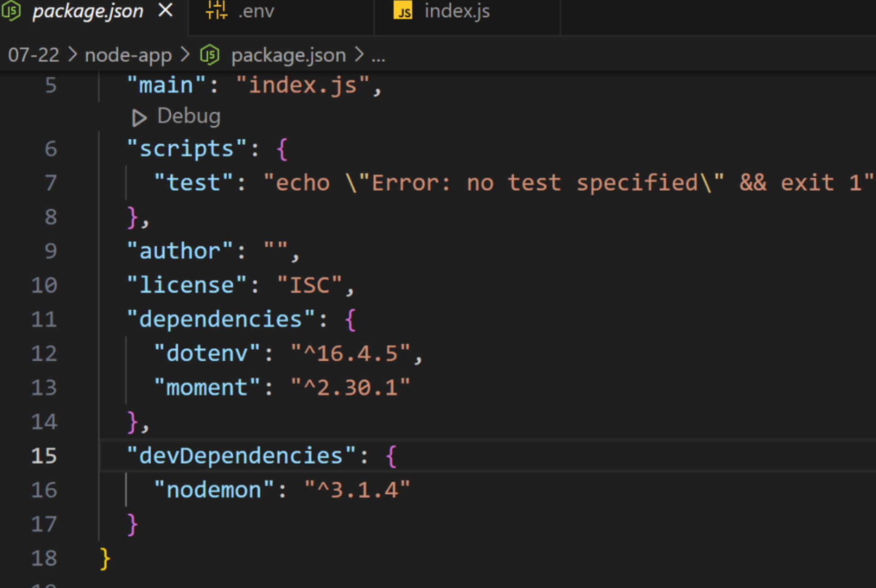876x588 pixels.
Task: Click line number 11 in the gutter
Action: coord(44,320)
